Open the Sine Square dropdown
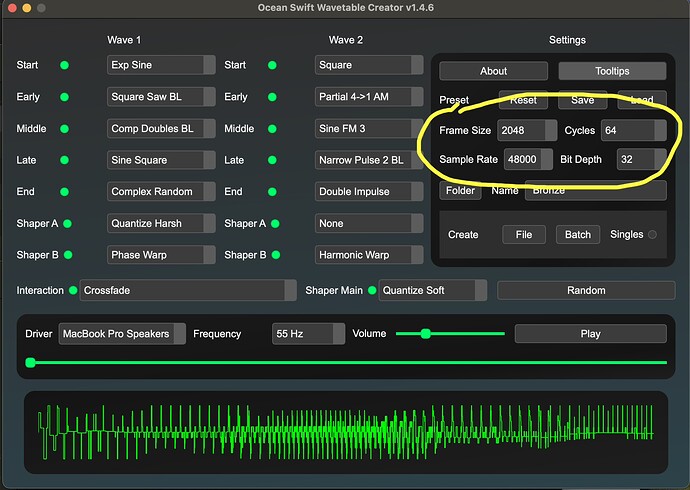Viewport: 690px width, 490px height. 161,160
